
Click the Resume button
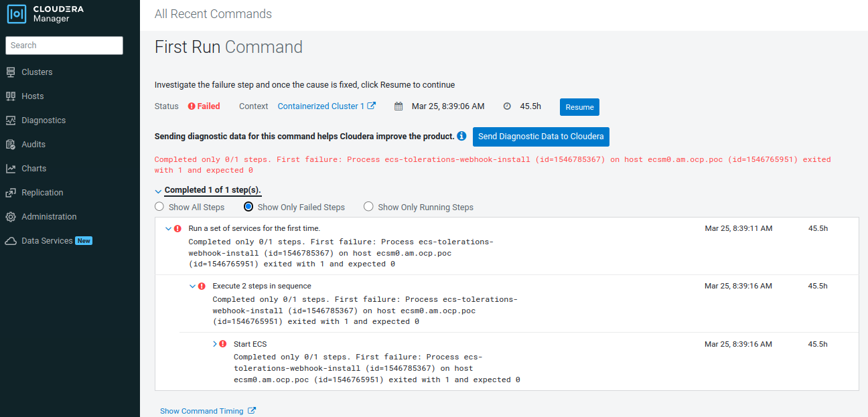(x=579, y=107)
